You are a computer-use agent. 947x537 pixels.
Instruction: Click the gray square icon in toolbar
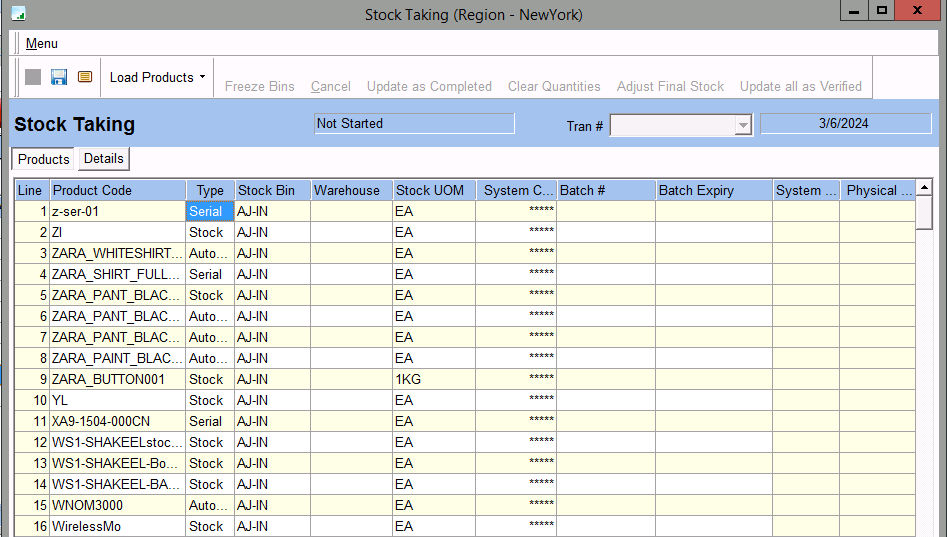(x=33, y=77)
